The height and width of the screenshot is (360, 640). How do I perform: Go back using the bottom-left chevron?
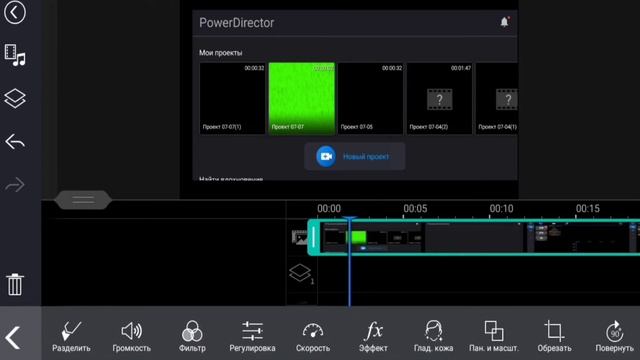13,337
